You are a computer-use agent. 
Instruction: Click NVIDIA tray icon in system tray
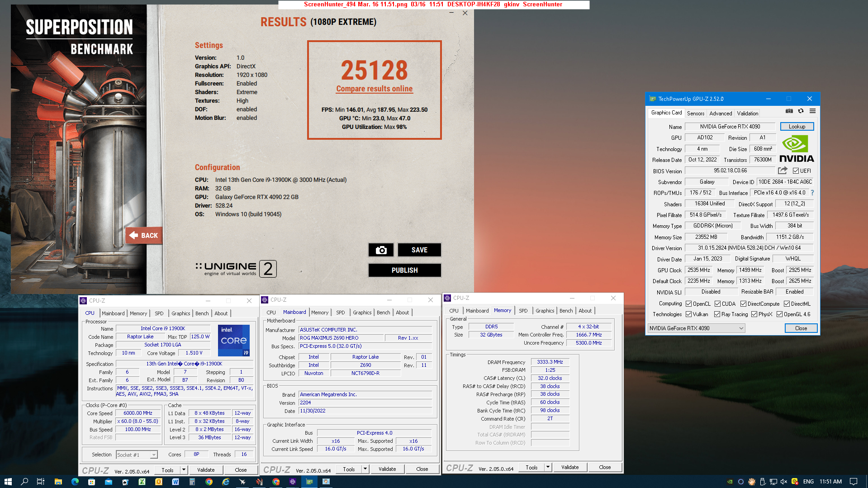[730, 482]
